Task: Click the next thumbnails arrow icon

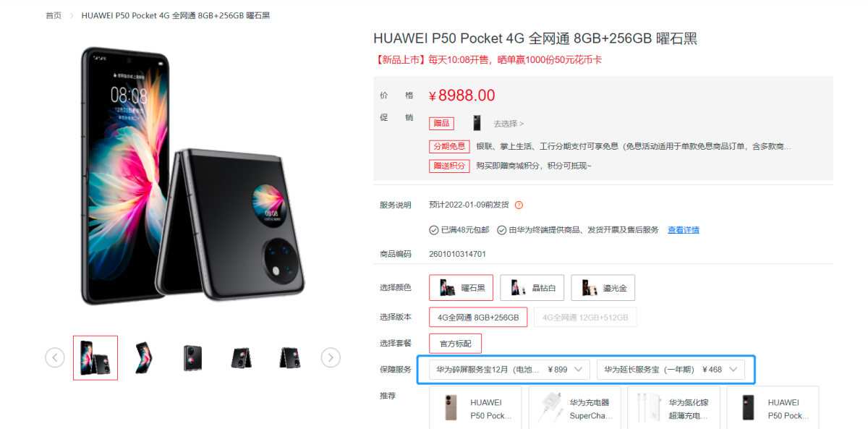Action: click(x=331, y=357)
